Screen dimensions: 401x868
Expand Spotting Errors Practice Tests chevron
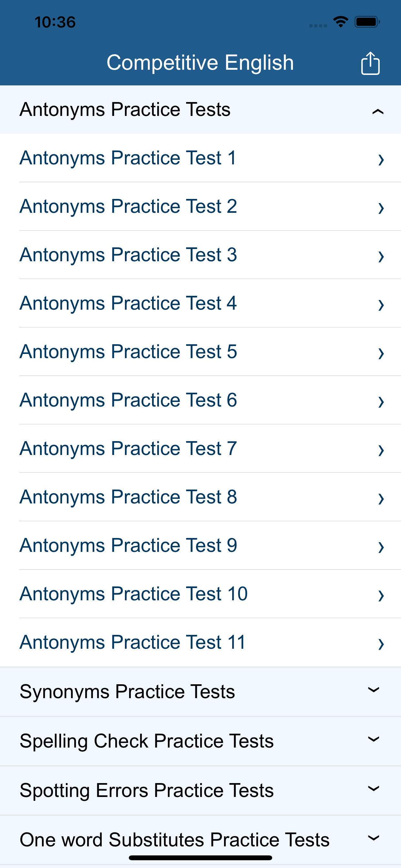(373, 789)
